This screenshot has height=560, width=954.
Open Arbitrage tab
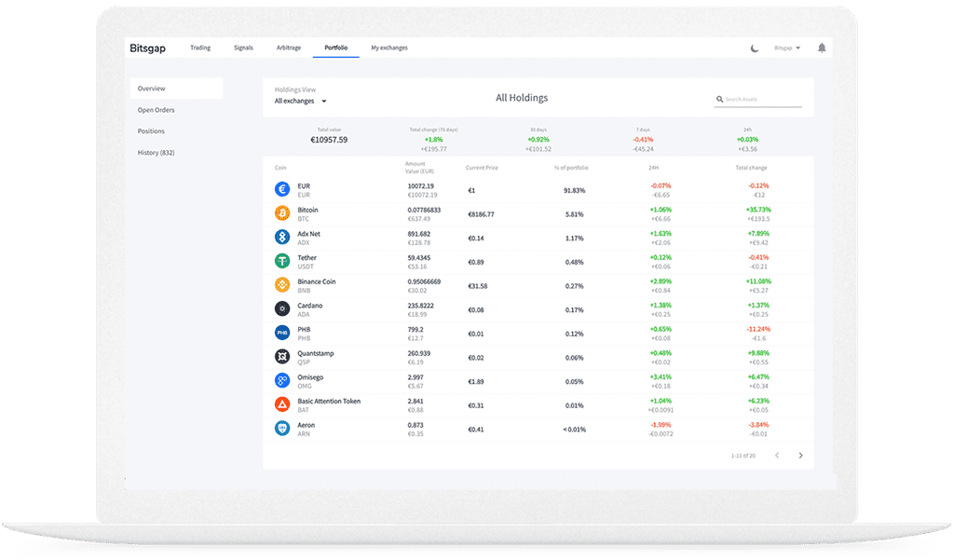[x=289, y=48]
